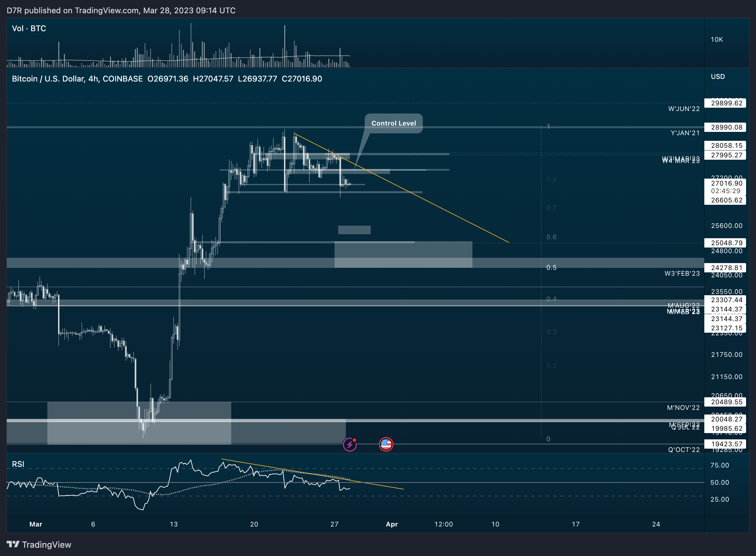This screenshot has width=756, height=556.
Task: Click the USD currency label
Action: [718, 77]
